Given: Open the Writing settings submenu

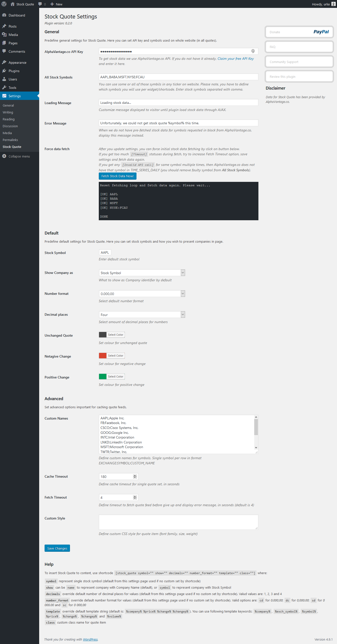Looking at the screenshot, I should [8, 112].
